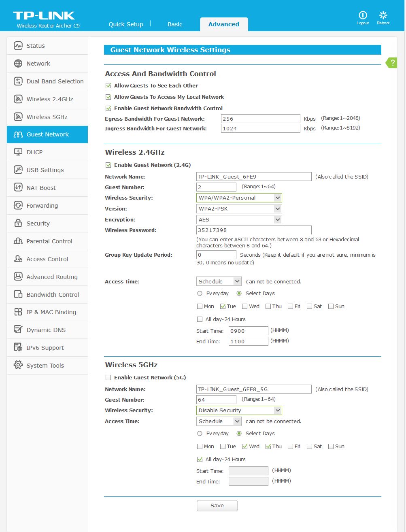Click the Bandwidth Control icon
The image size is (406, 532).
(x=18, y=295)
